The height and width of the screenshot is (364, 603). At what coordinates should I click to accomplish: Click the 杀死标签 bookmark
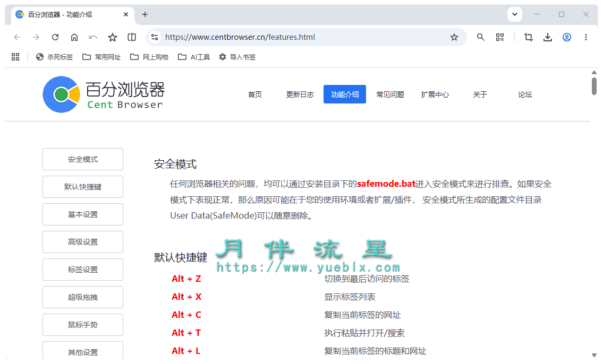coord(54,57)
